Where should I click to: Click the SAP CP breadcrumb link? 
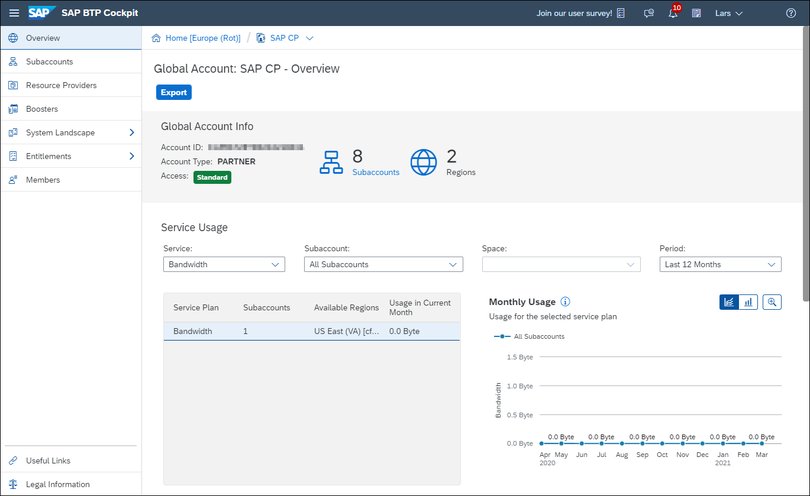(284, 38)
